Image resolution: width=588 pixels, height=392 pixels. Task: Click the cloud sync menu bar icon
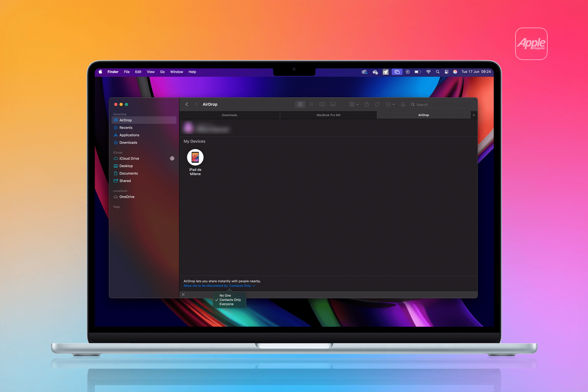[x=375, y=72]
